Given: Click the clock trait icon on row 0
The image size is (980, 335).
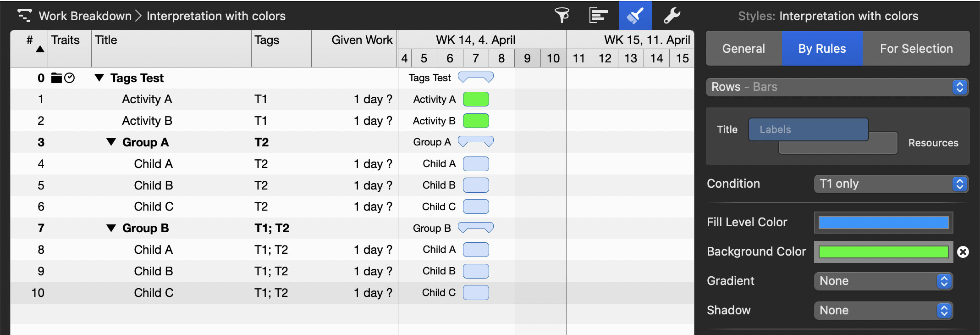Looking at the screenshot, I should click(x=70, y=78).
